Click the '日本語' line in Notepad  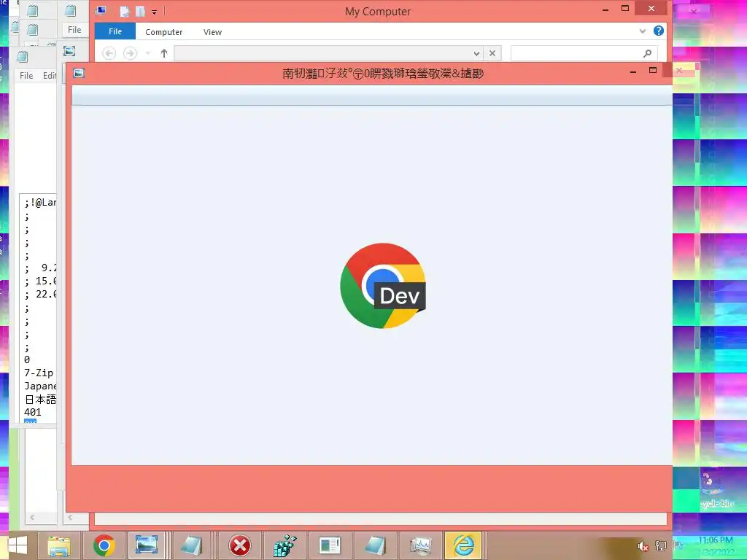click(x=40, y=399)
